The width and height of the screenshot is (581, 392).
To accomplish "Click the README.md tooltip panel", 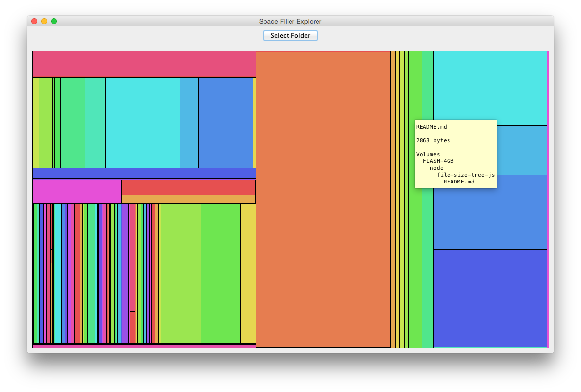I will 455,154.
